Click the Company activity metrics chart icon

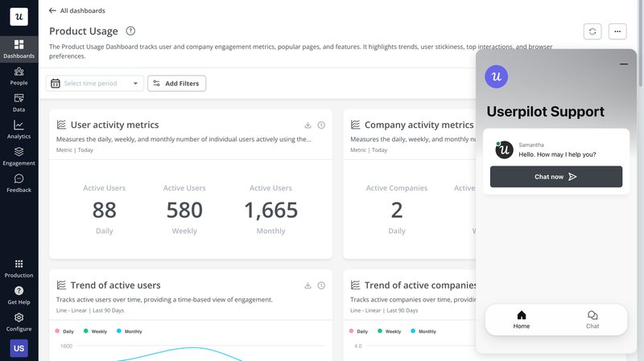click(355, 125)
